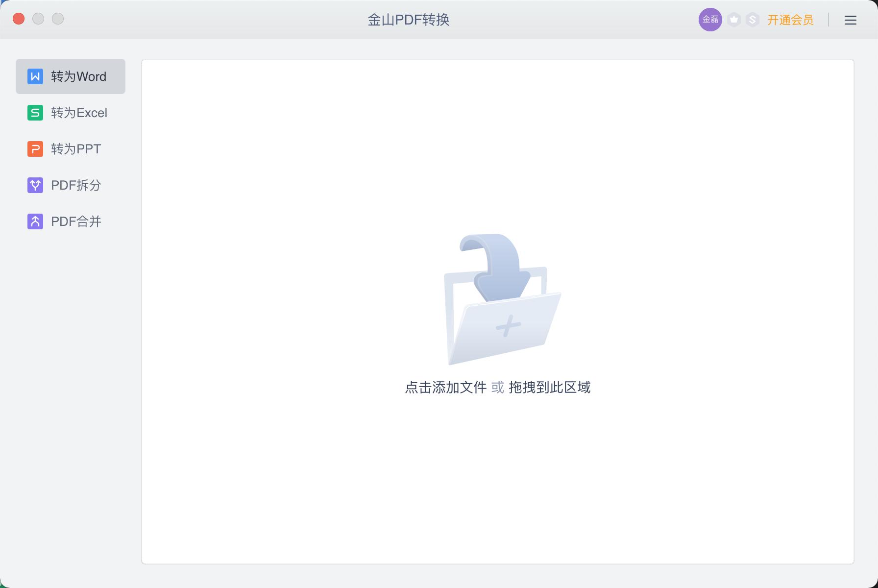Click the green Excel sidebar icon
The image size is (878, 588).
coord(34,112)
